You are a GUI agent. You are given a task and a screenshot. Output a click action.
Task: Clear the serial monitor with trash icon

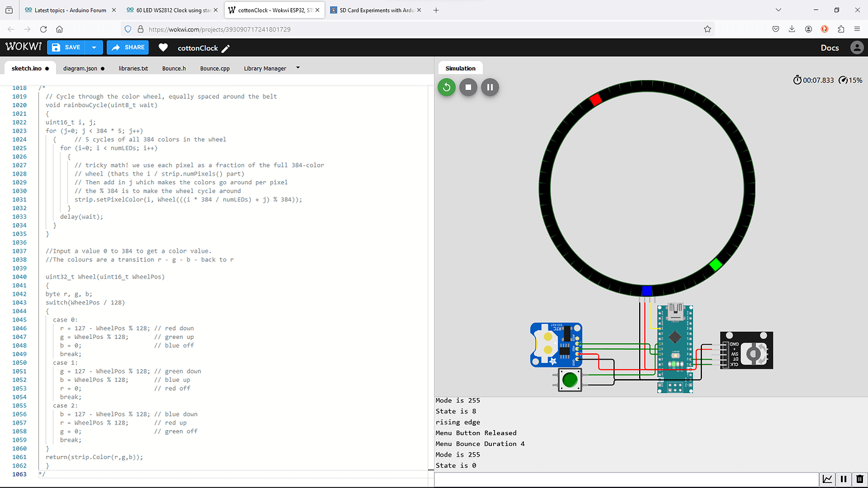click(x=859, y=479)
